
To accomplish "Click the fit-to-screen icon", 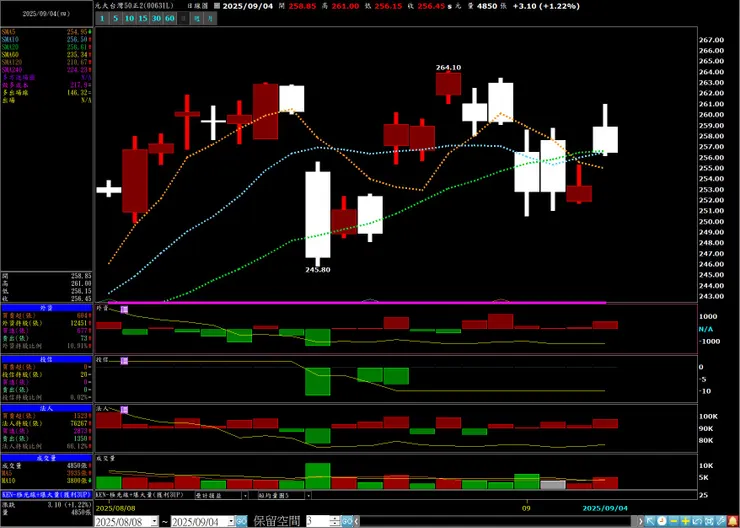I will [709, 521].
